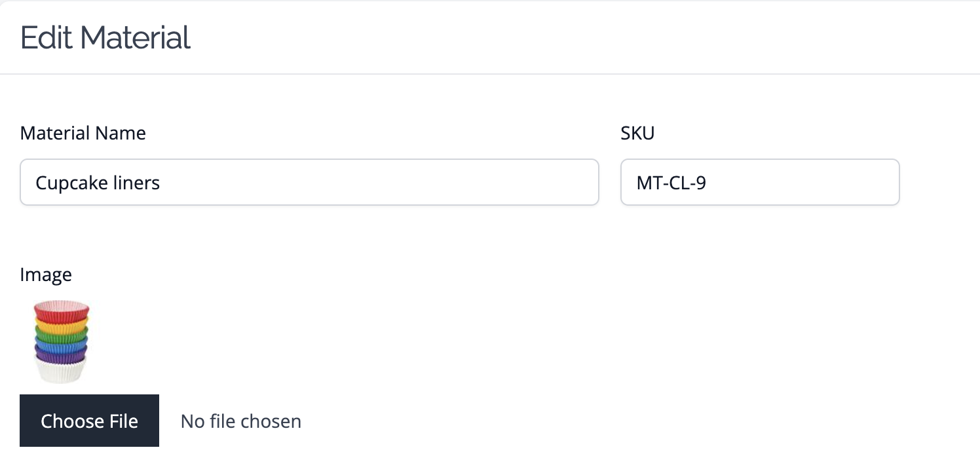The height and width of the screenshot is (473, 980).
Task: Click the yellow liner in the image
Action: [x=61, y=324]
